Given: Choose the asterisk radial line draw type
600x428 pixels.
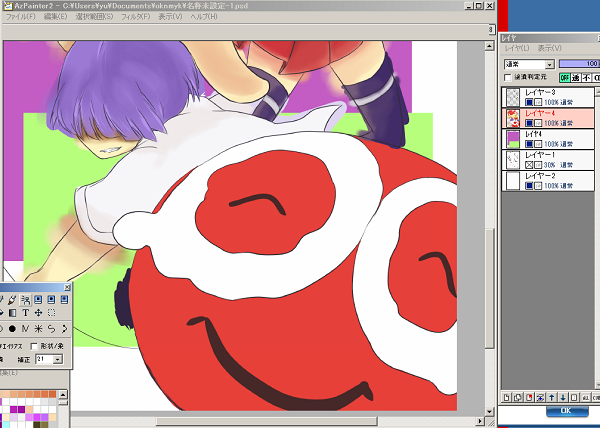Looking at the screenshot, I should (38, 329).
